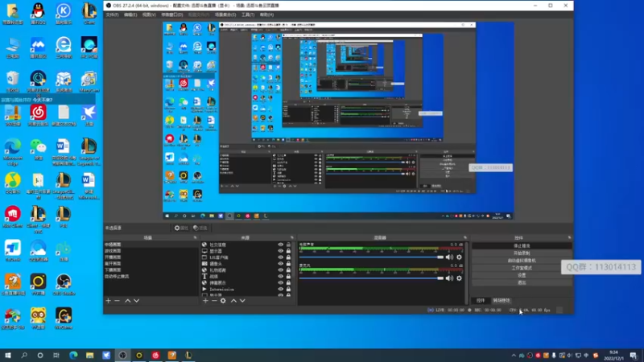The image size is (644, 362).
Task: Float the Scenes dock using its header icon
Action: (x=195, y=237)
